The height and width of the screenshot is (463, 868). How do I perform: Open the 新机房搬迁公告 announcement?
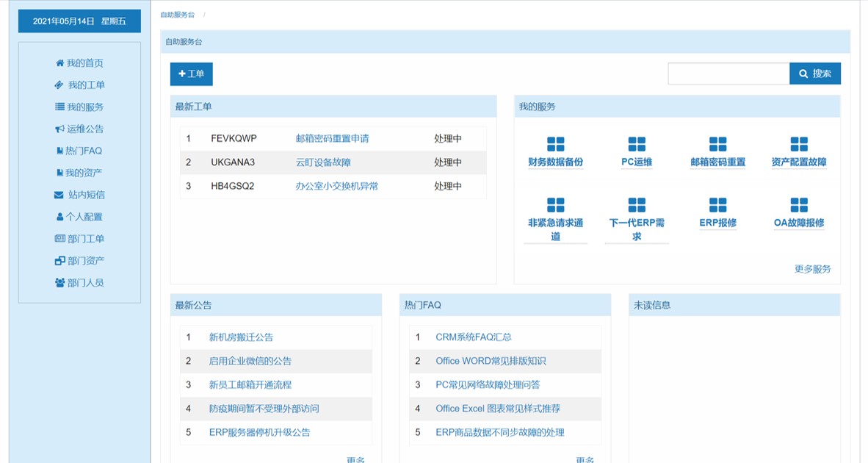241,337
